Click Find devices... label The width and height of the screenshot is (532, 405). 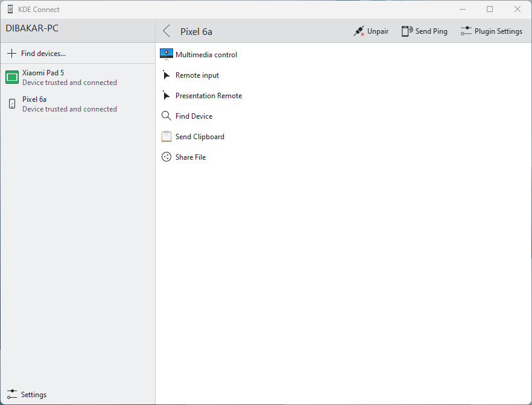click(43, 54)
